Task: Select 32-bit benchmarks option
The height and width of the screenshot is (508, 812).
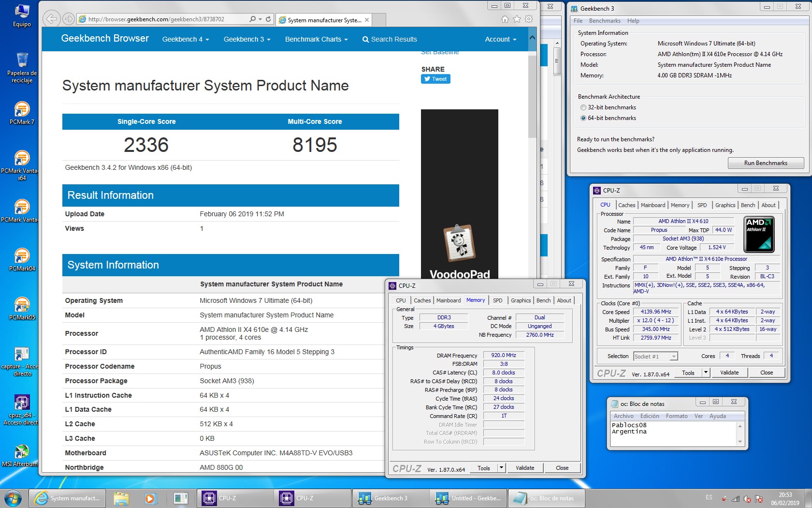Action: point(583,107)
